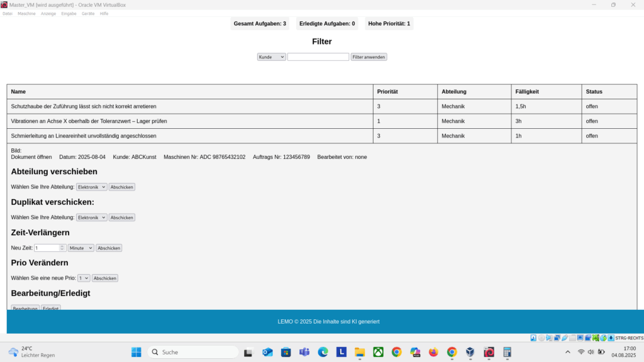Viewport: 644px width, 362px height.
Task: Open the Kunde filter dropdown
Action: 271,57
